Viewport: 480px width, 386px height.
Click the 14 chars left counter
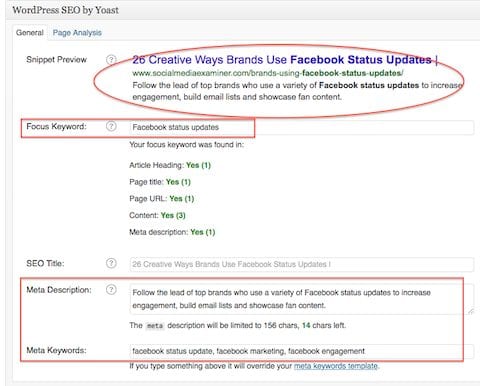click(324, 325)
